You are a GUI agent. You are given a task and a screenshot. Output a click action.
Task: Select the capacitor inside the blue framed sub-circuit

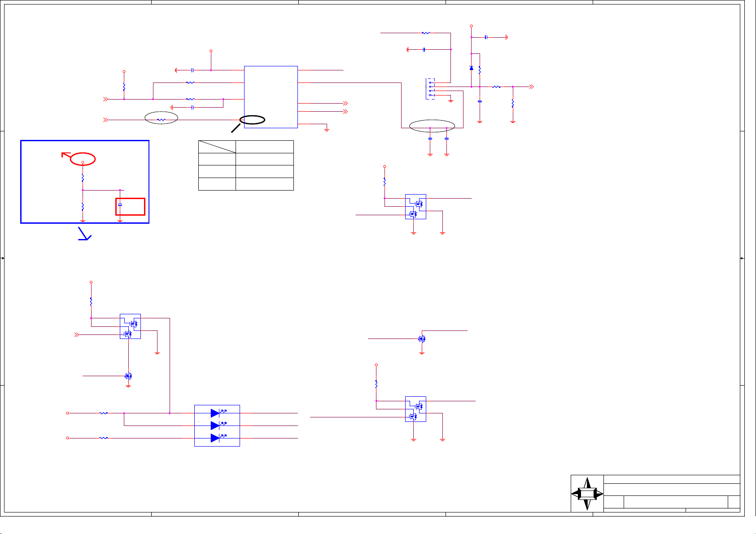point(120,205)
